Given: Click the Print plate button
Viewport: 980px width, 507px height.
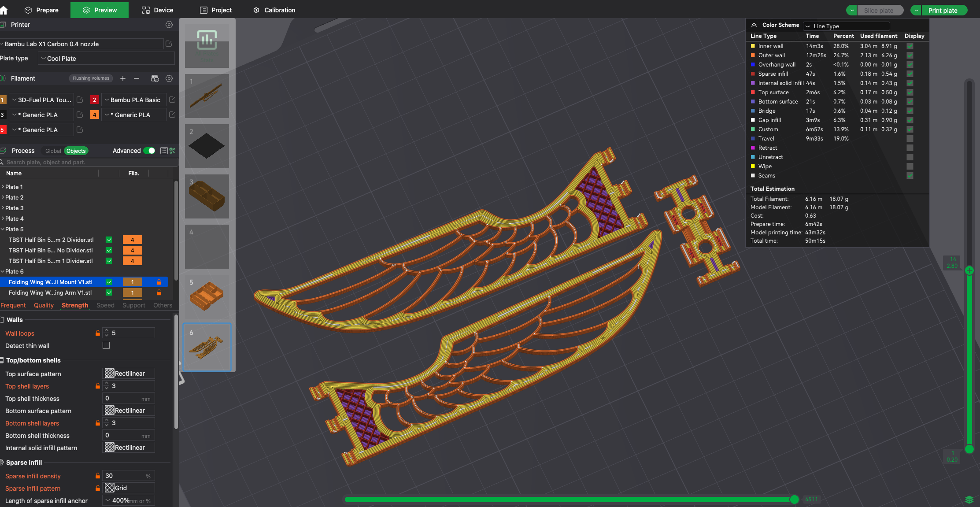Looking at the screenshot, I should 943,10.
